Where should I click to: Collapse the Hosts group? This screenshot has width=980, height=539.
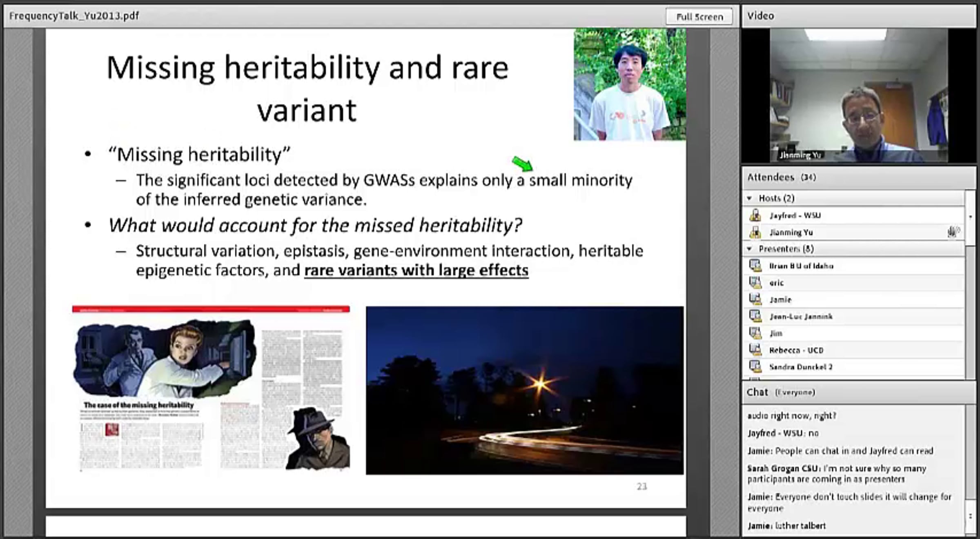tap(749, 198)
